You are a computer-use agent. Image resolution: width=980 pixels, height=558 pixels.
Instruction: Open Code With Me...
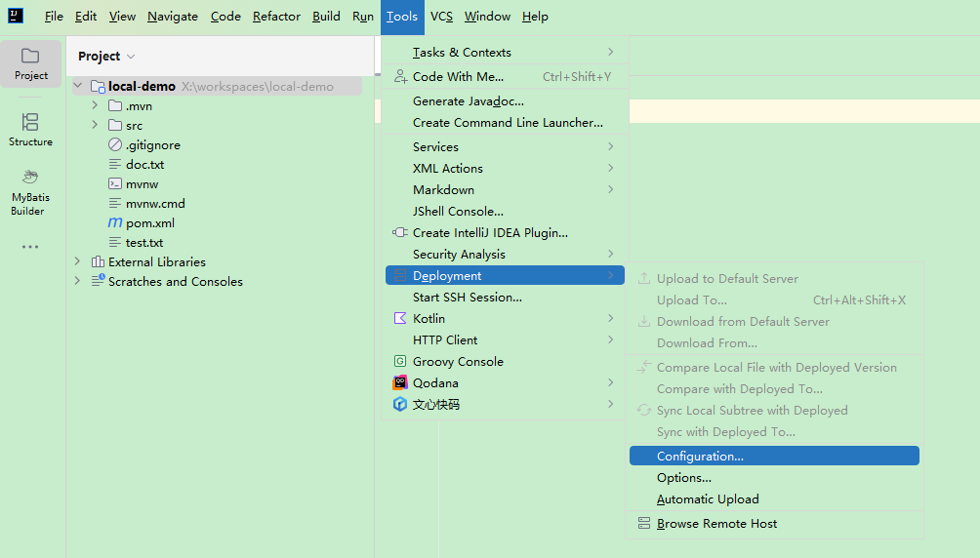click(458, 77)
